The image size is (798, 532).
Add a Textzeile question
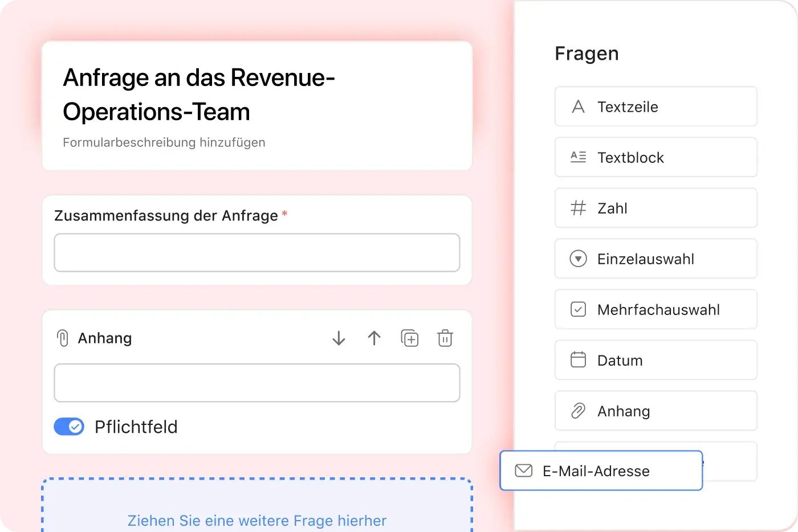tap(655, 107)
